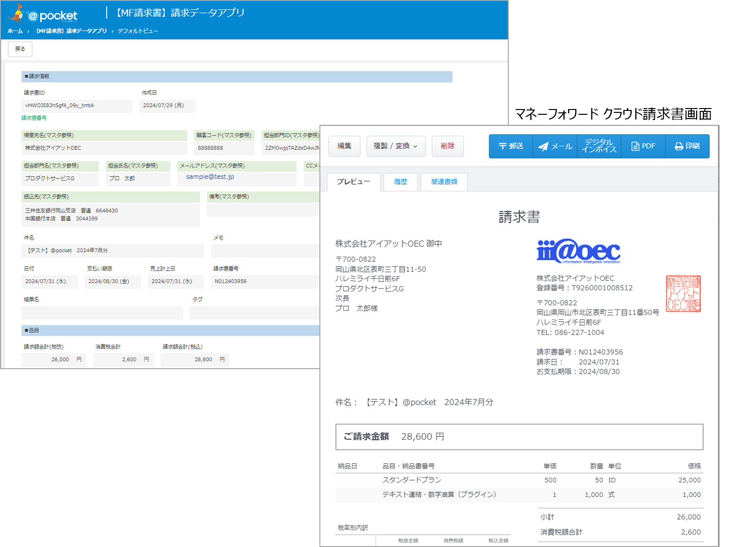Open 【MF請求書】請求データアプリ breadcrumb link
The width and height of the screenshot is (756, 547).
pos(72,31)
